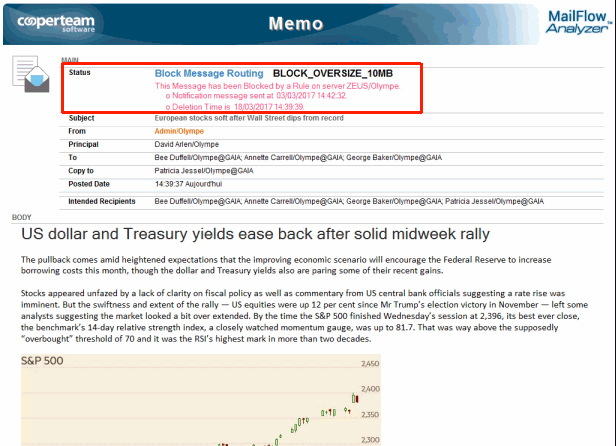616x446 pixels.
Task: Click the US dollar article headline
Action: [x=255, y=234]
